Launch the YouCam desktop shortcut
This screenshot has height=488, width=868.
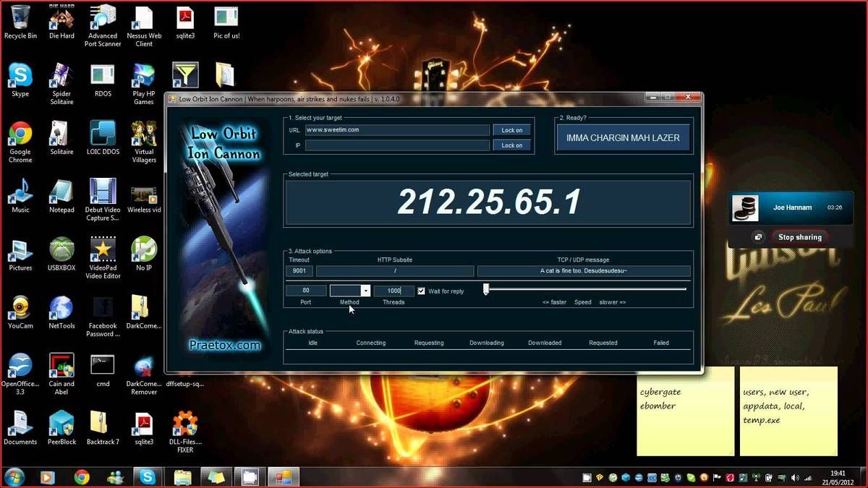coord(20,312)
